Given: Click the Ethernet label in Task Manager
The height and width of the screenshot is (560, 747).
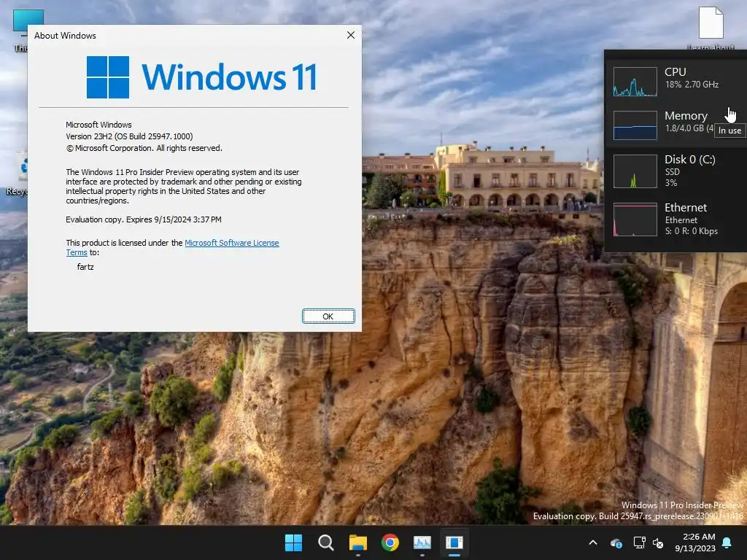Looking at the screenshot, I should click(x=686, y=208).
